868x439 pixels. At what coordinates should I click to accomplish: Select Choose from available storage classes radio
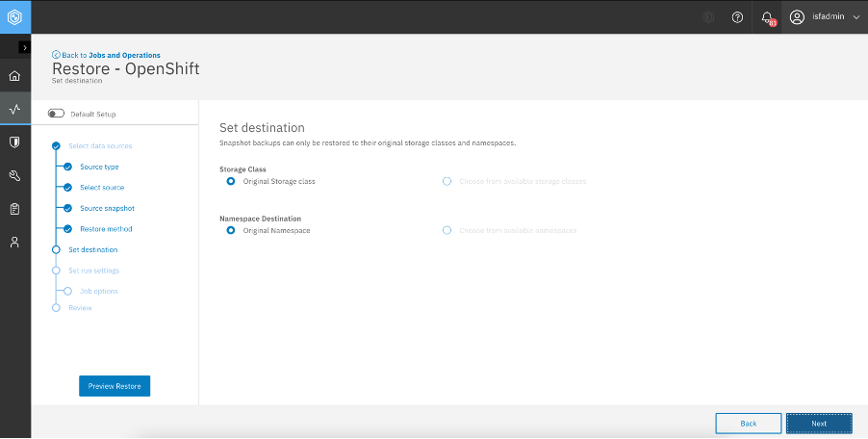pos(447,181)
